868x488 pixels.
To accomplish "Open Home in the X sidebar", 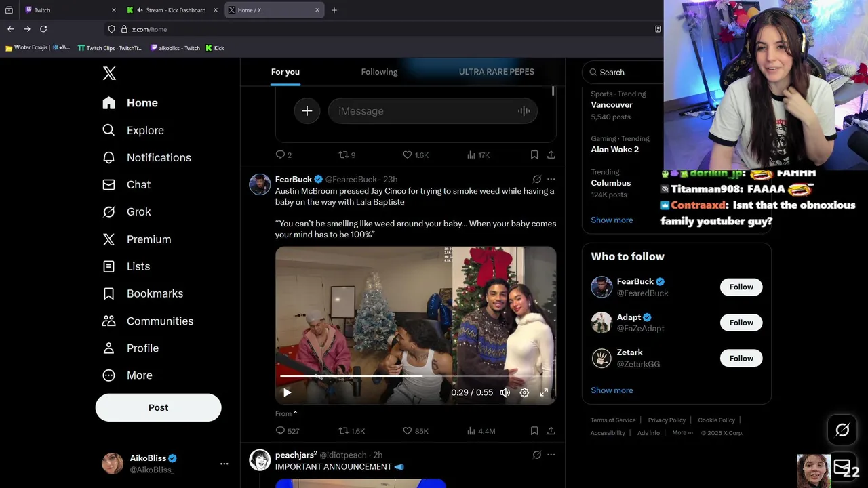I will point(130,103).
